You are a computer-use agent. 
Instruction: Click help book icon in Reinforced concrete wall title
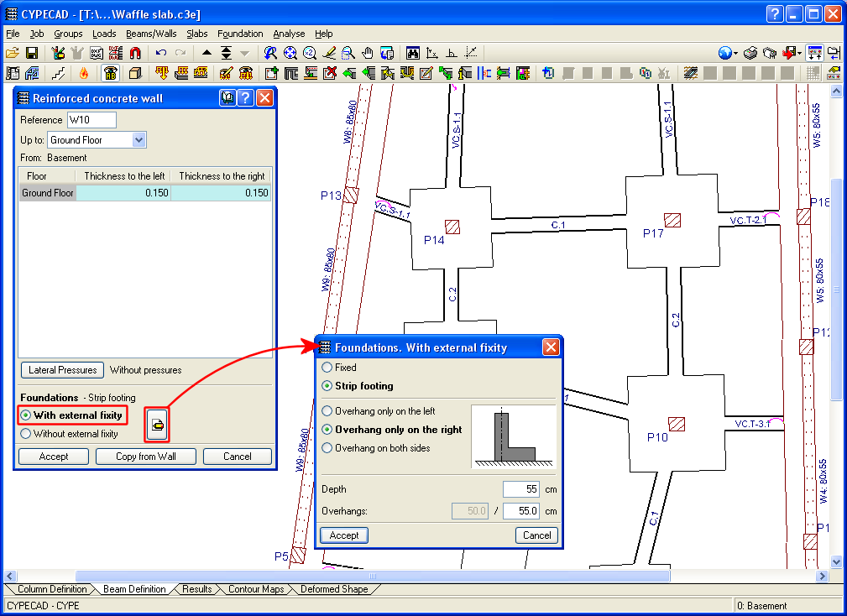pyautogui.click(x=227, y=97)
